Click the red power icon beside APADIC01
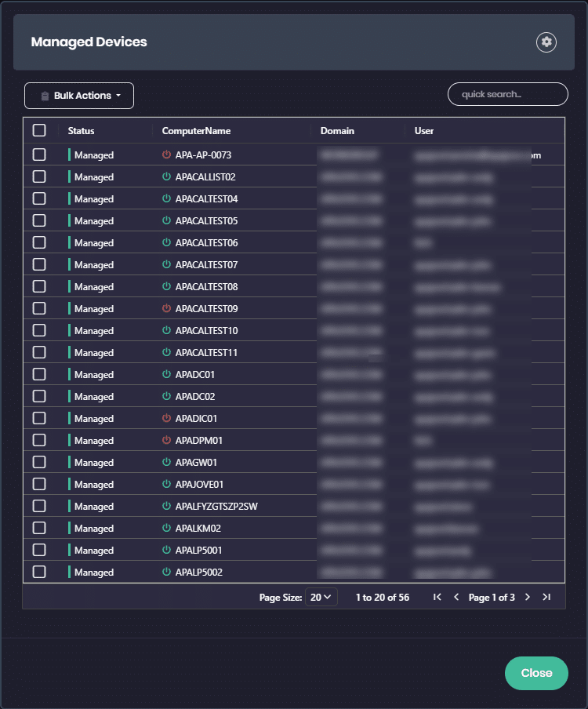Screen dimensions: 588x709 166,419
